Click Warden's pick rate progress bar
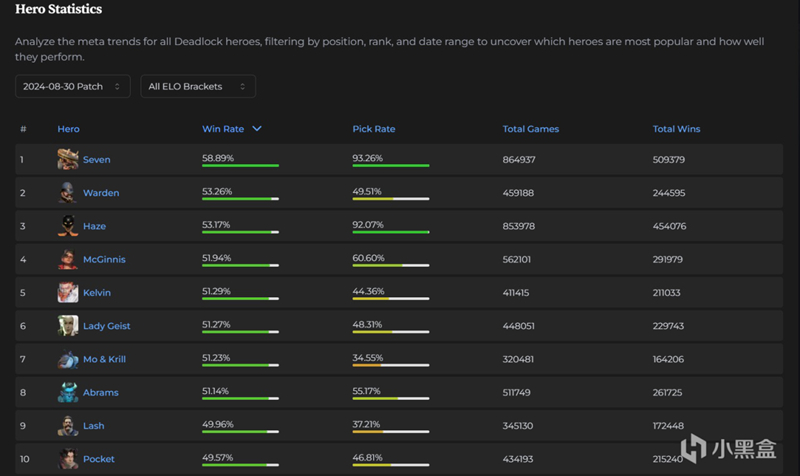 (x=390, y=198)
